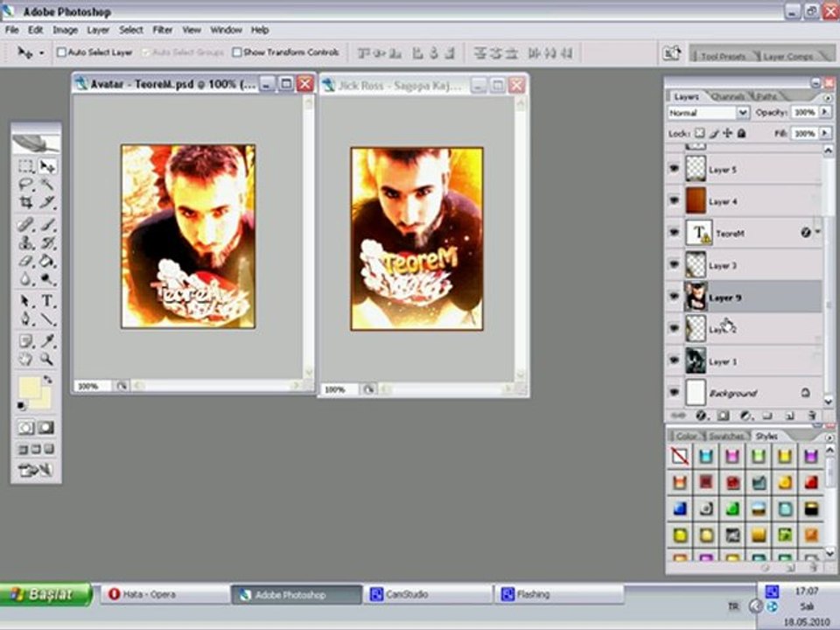Delete layer with trash icon in Layers panel

pos(812,415)
